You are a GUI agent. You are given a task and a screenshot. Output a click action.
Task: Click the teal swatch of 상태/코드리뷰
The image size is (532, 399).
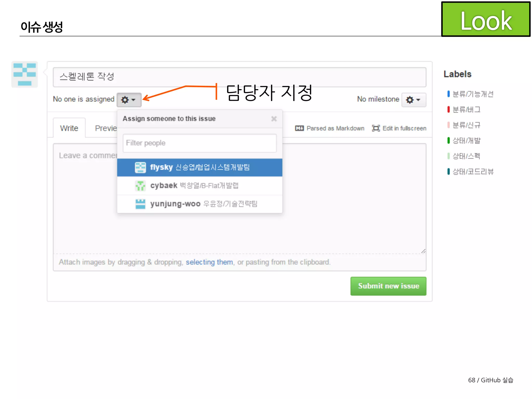448,172
